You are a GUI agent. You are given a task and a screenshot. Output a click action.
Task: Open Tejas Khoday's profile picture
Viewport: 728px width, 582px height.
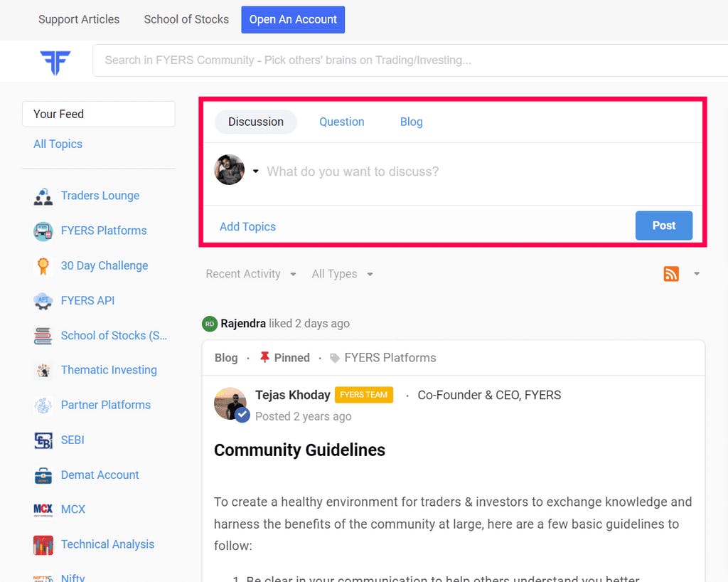231,403
